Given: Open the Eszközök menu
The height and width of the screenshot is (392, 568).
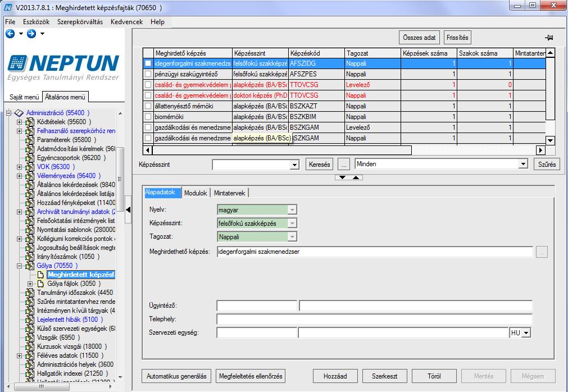Looking at the screenshot, I should [x=36, y=22].
